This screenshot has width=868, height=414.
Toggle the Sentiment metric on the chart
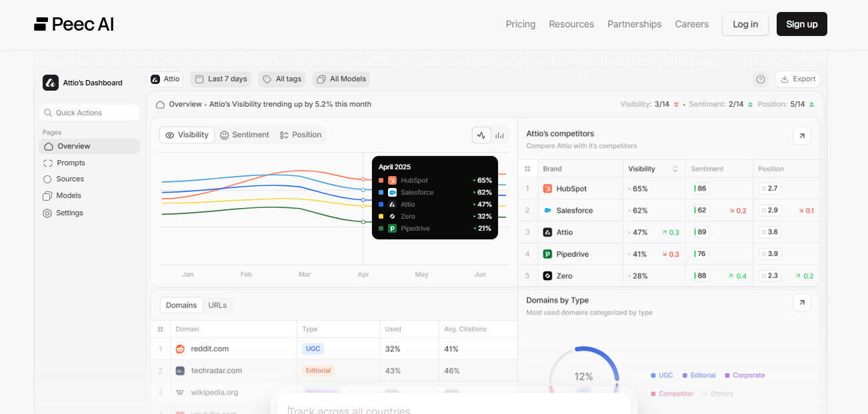(x=245, y=135)
